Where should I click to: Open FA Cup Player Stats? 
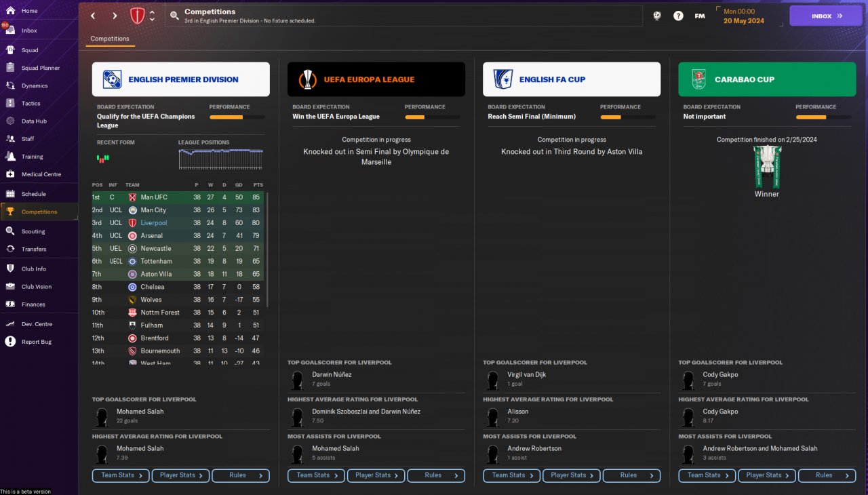coord(571,475)
